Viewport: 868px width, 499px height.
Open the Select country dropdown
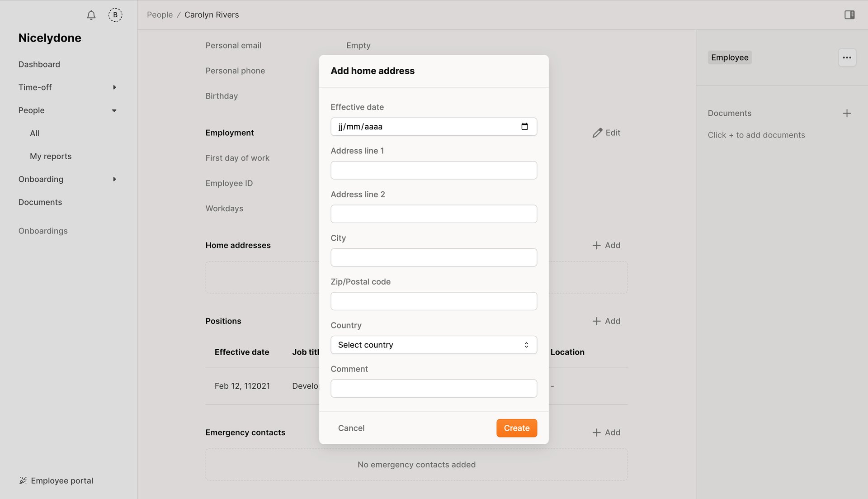point(433,344)
